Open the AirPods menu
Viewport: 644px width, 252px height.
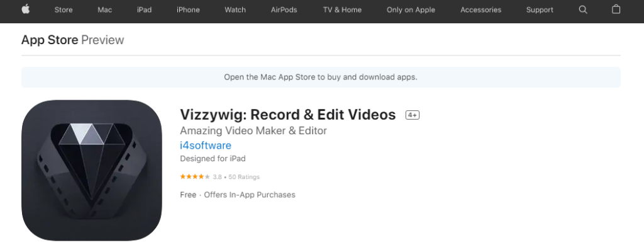[x=284, y=10]
